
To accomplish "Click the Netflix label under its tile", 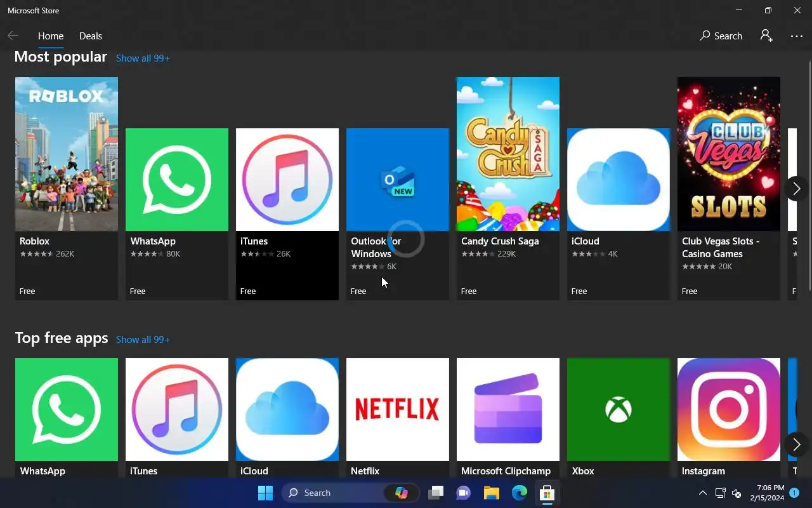I will pyautogui.click(x=365, y=471).
